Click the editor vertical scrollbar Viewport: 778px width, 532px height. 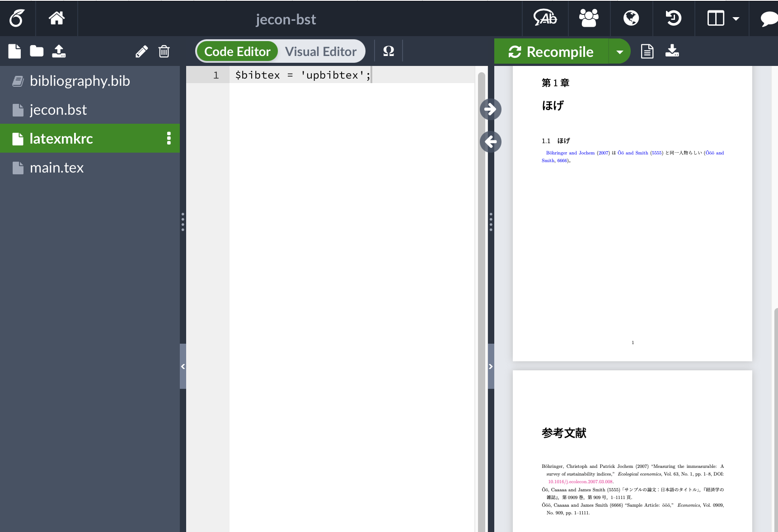(482, 302)
